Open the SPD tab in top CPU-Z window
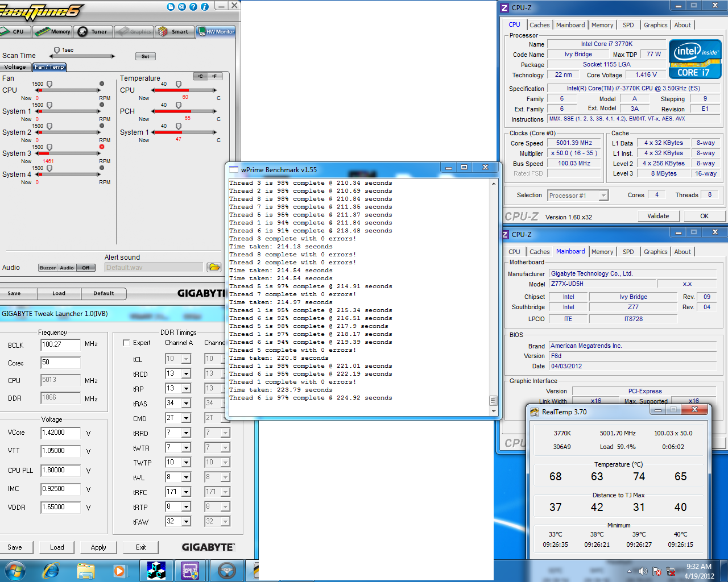Image resolution: width=728 pixels, height=582 pixels. point(628,25)
